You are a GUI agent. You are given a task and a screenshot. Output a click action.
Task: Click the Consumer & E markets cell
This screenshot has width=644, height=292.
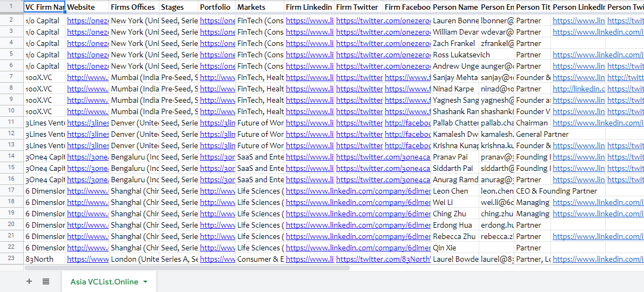point(260,259)
